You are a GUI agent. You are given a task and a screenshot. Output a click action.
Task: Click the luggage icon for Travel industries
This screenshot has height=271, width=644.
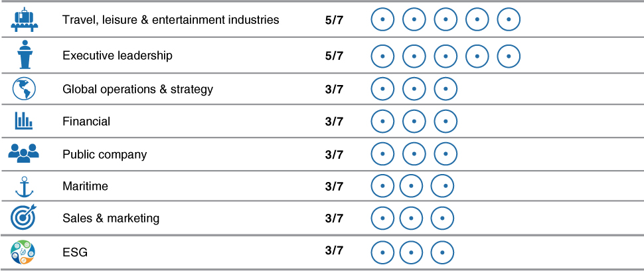click(x=24, y=19)
